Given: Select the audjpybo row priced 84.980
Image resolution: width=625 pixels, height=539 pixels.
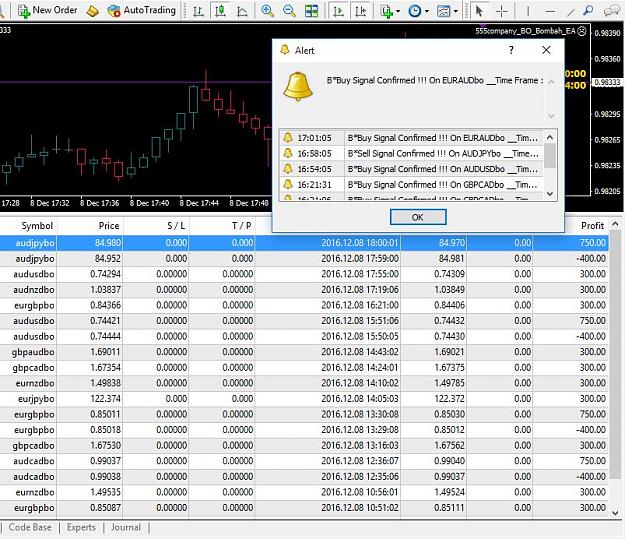Looking at the screenshot, I should [x=304, y=243].
